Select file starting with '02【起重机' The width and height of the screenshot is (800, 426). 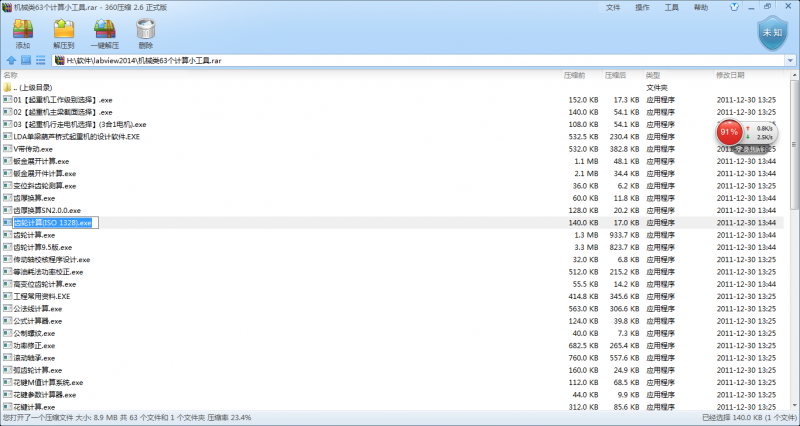(x=63, y=112)
